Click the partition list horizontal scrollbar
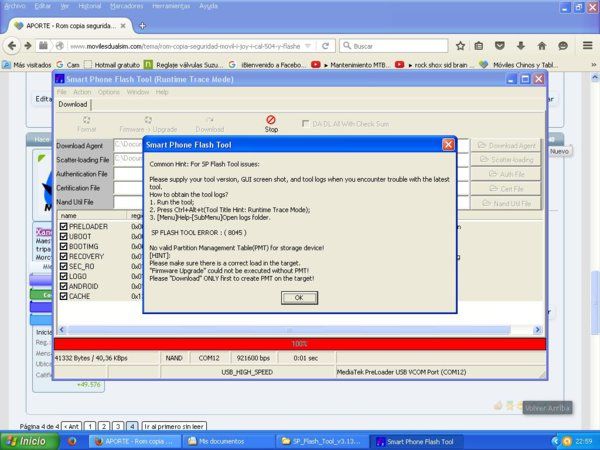Image resolution: width=600 pixels, height=450 pixels. (x=289, y=329)
